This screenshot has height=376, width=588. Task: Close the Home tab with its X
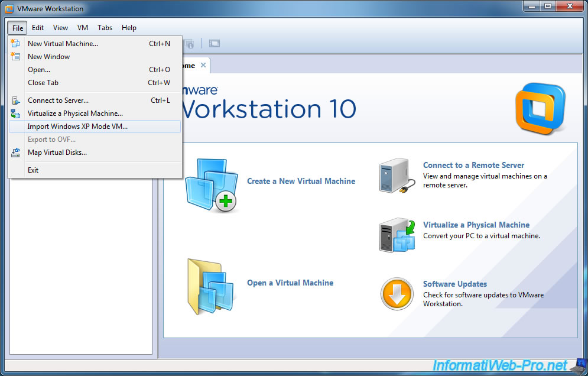(203, 65)
